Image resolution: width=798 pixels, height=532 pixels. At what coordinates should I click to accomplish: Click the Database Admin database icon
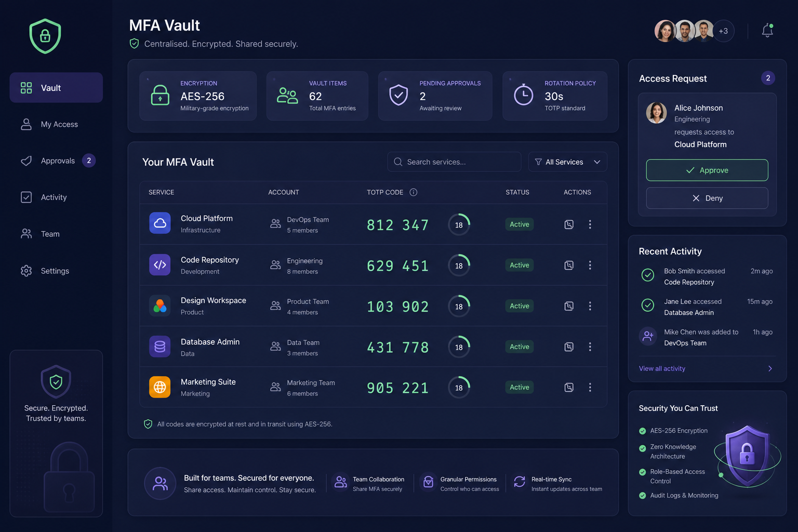(x=160, y=347)
